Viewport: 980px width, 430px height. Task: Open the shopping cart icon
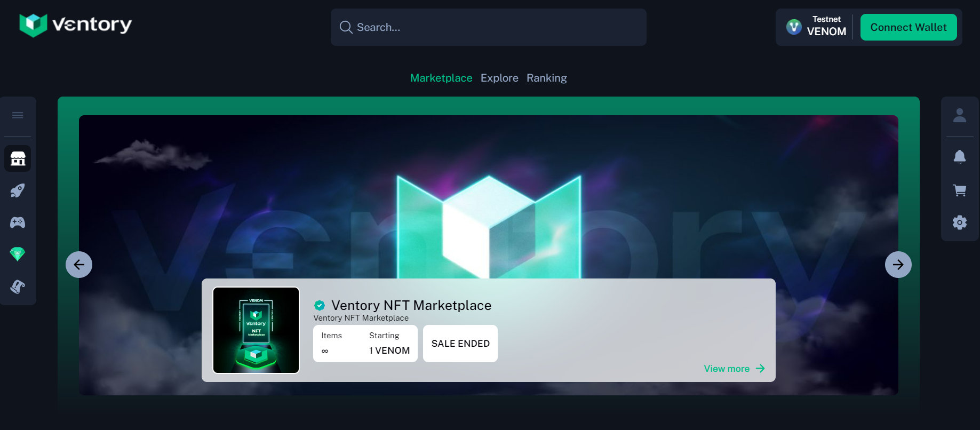point(960,190)
